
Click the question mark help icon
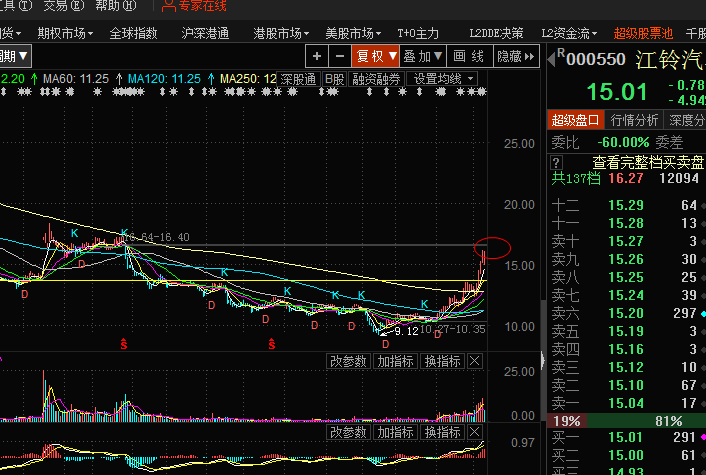pyautogui.click(x=556, y=163)
